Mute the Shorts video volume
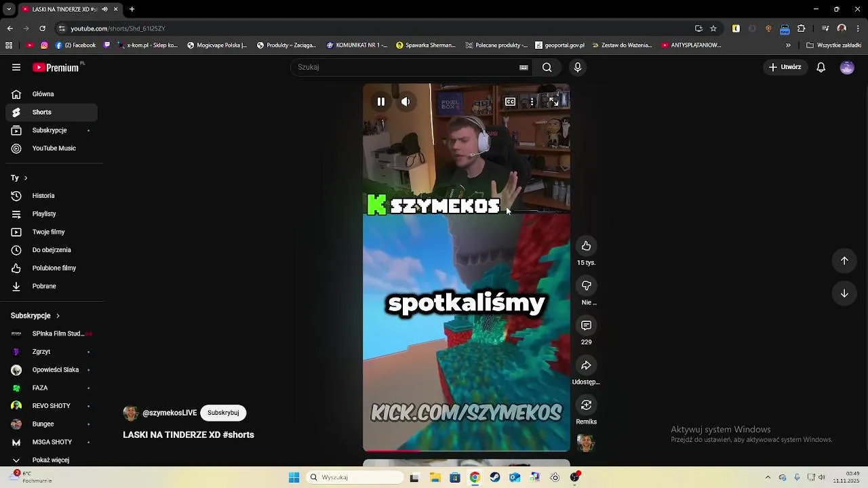Image resolution: width=868 pixels, height=488 pixels. click(406, 102)
